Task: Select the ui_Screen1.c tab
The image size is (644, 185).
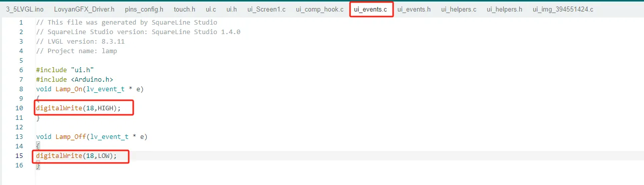Action: point(266,10)
